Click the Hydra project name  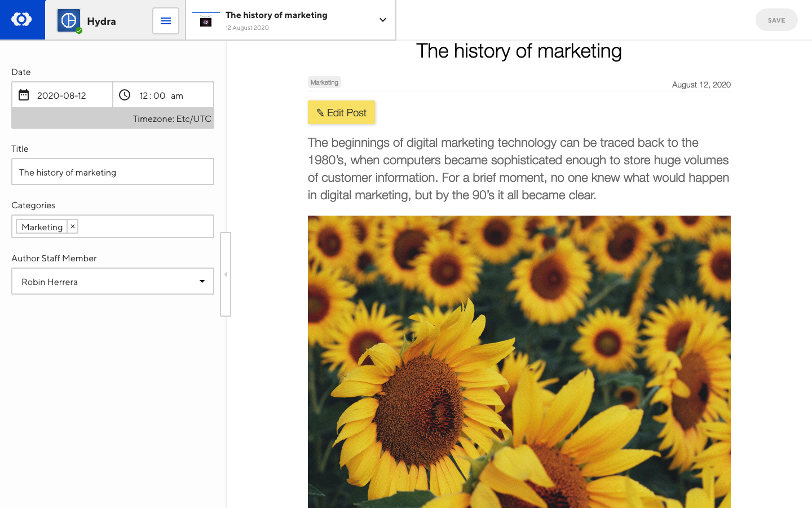pyautogui.click(x=101, y=21)
